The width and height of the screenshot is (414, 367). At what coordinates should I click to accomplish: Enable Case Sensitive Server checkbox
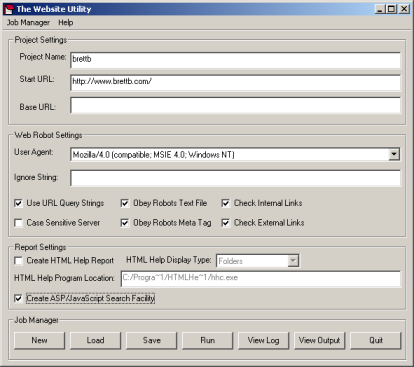coord(18,223)
